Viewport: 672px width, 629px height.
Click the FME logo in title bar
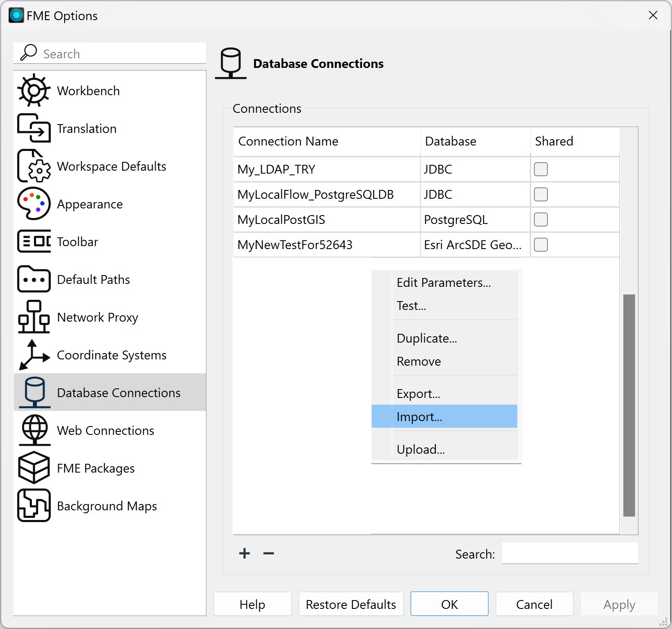16,16
